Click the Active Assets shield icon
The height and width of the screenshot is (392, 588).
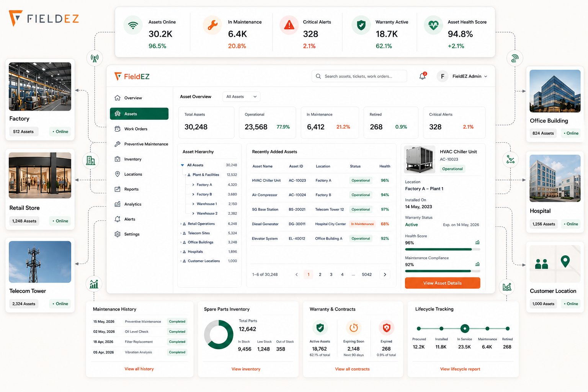[320, 328]
